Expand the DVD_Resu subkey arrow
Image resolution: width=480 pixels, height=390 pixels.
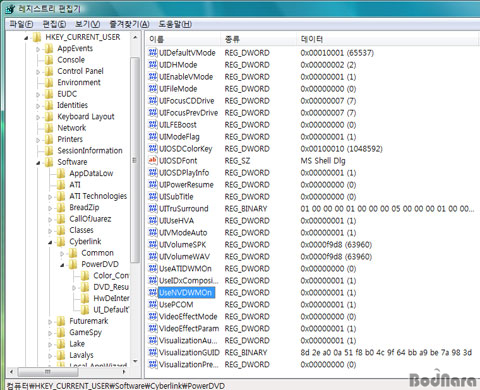coord(74,287)
